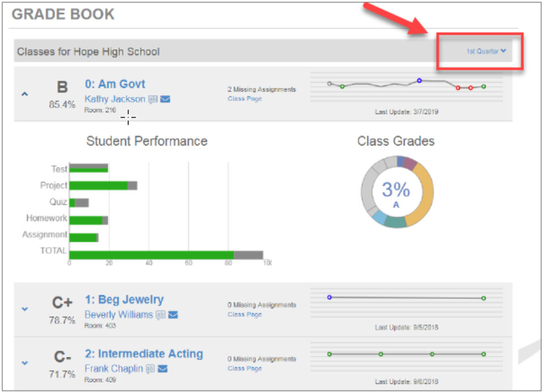
Task: Open Frank Chaplin's contact card icon
Action: click(x=150, y=369)
